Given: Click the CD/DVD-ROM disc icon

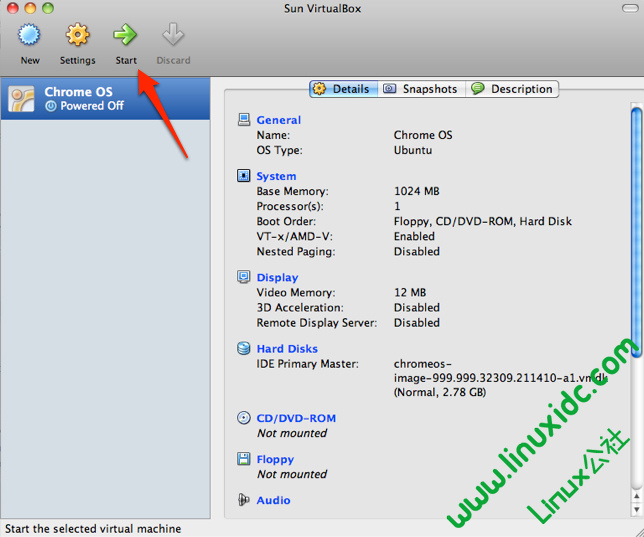Looking at the screenshot, I should pos(244,418).
